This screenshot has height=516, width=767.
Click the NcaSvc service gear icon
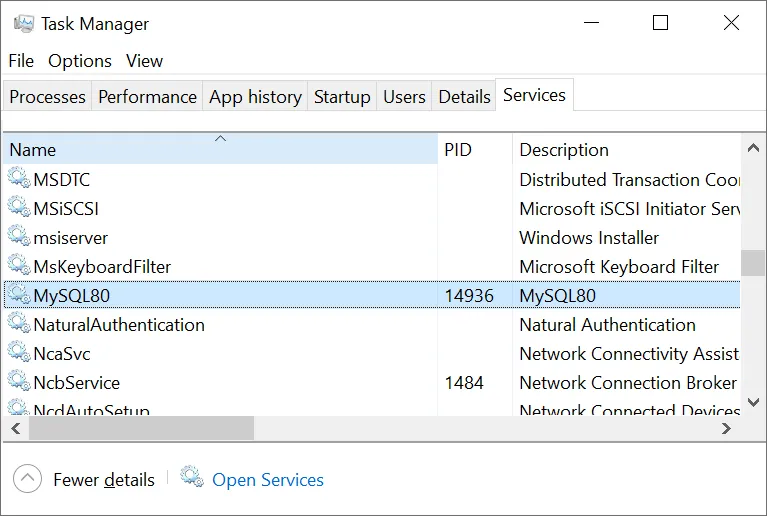19,353
